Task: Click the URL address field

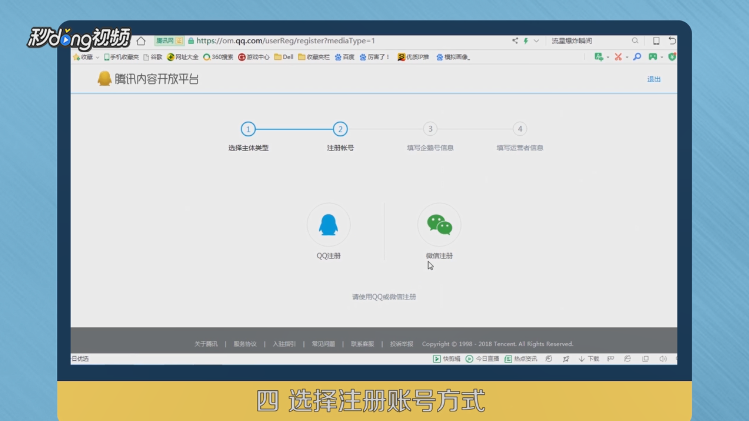Action: point(286,41)
